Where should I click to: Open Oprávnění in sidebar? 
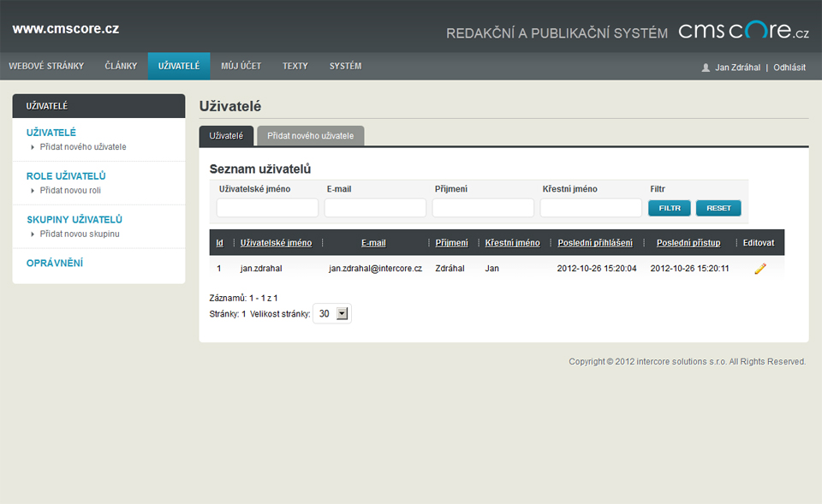click(55, 263)
